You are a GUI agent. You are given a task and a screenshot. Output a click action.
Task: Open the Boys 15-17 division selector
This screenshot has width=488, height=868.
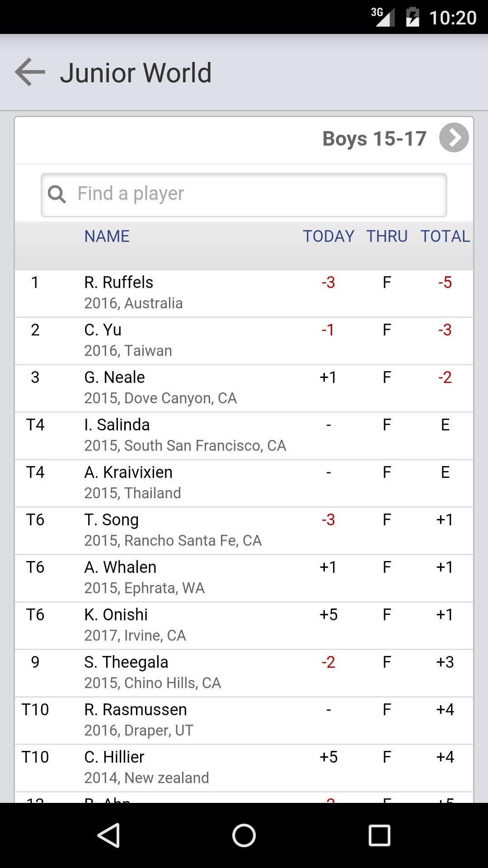(x=374, y=139)
